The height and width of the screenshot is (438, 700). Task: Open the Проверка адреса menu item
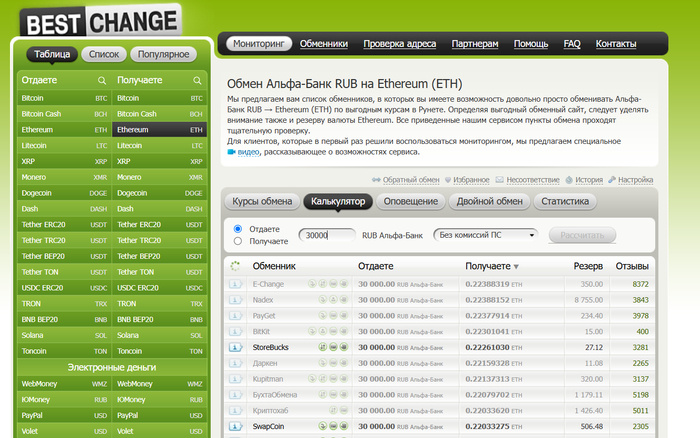[400, 44]
